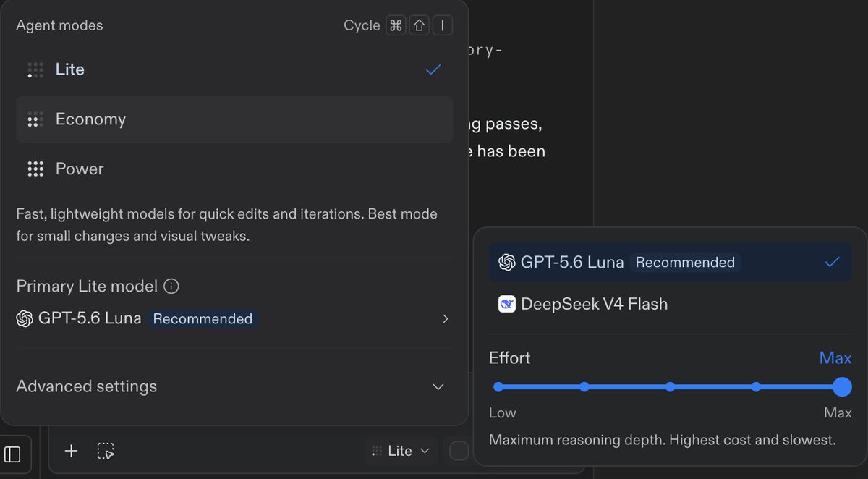
Task: Select DeepSeek V4 Flash model
Action: tap(670, 304)
